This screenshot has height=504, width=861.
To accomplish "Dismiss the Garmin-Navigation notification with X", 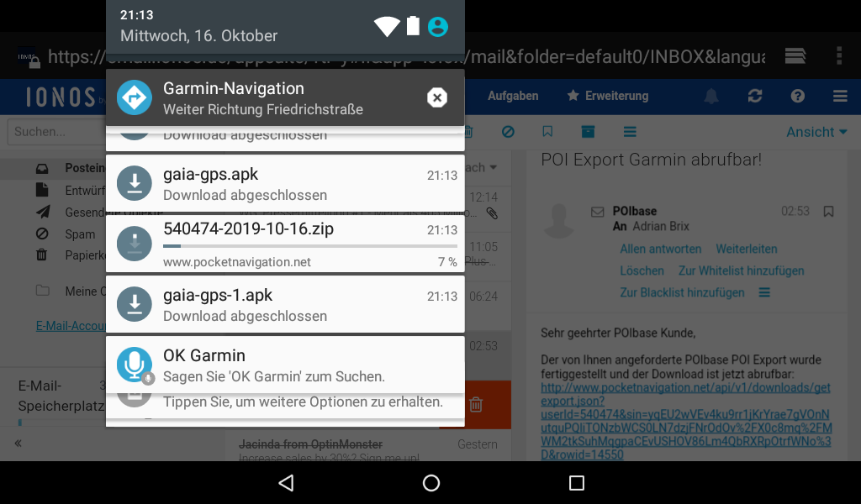I will pos(436,98).
